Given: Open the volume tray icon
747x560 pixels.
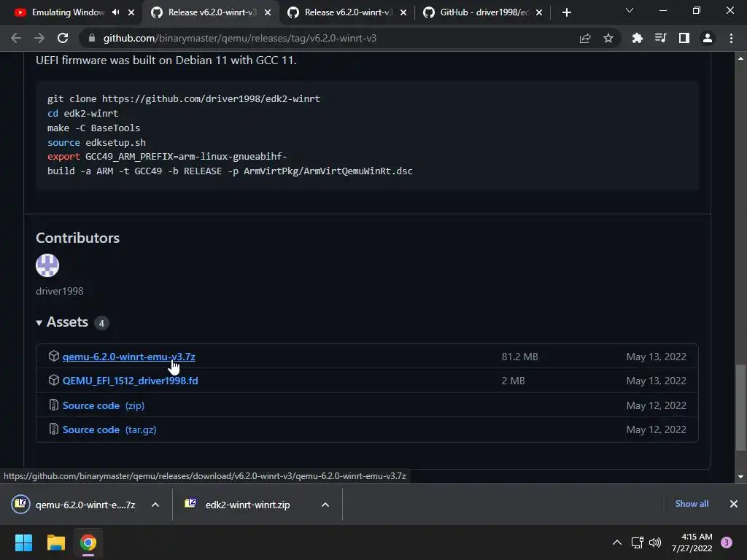Looking at the screenshot, I should click(655, 542).
